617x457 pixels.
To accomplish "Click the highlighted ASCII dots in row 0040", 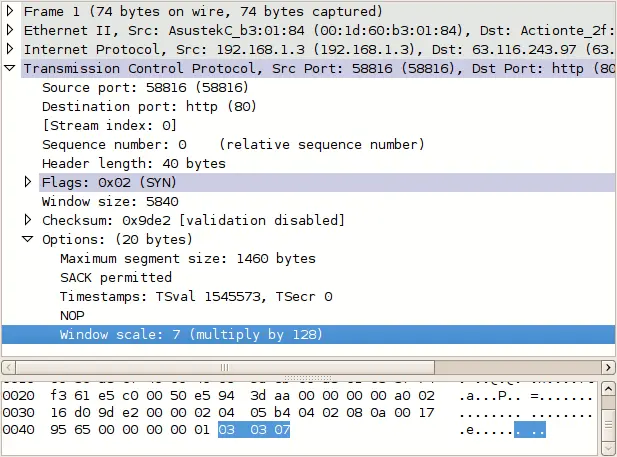I will coord(530,429).
